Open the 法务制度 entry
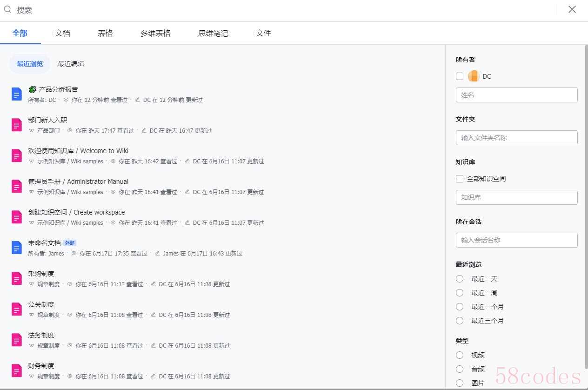 pyautogui.click(x=41, y=335)
